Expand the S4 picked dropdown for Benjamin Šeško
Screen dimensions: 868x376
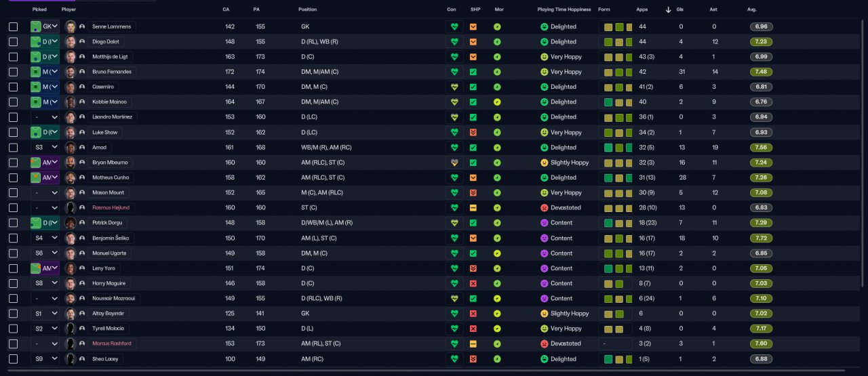point(45,238)
